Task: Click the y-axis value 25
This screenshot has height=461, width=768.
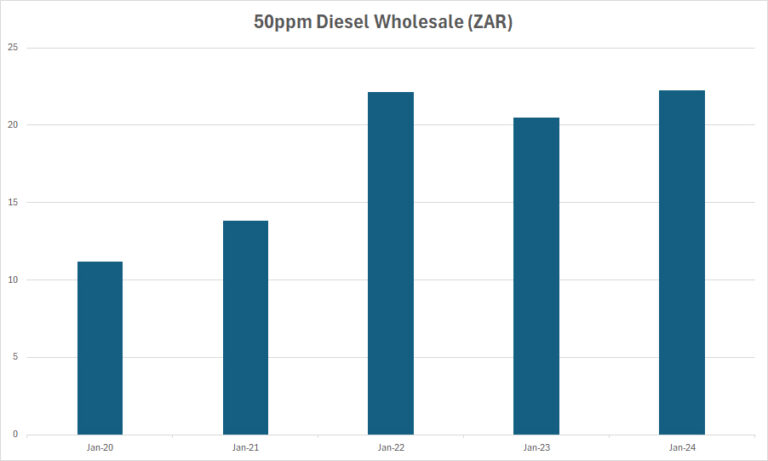Action: (x=13, y=48)
